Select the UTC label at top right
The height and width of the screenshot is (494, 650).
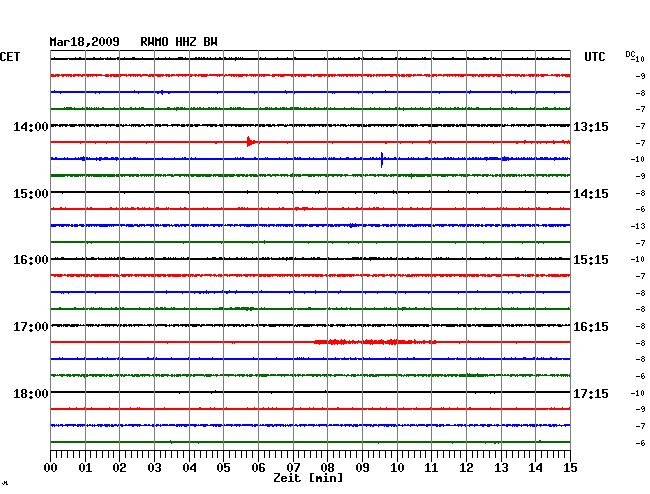(594, 57)
